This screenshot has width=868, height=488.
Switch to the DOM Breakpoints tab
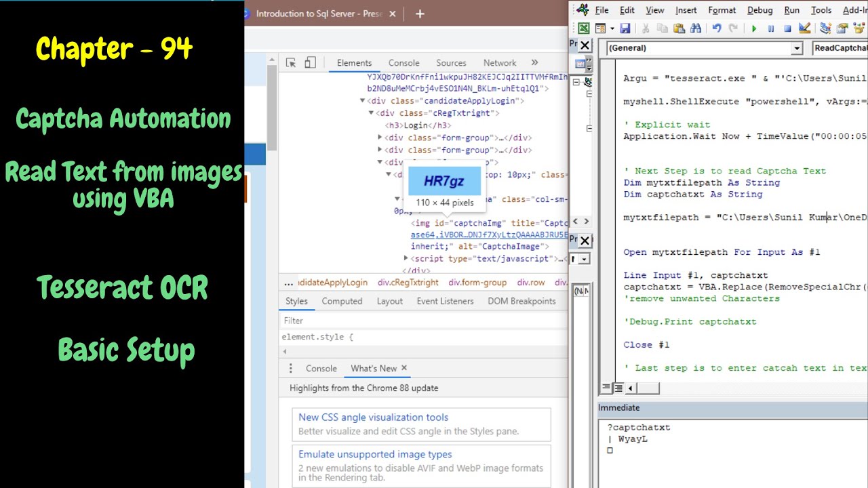click(x=521, y=301)
